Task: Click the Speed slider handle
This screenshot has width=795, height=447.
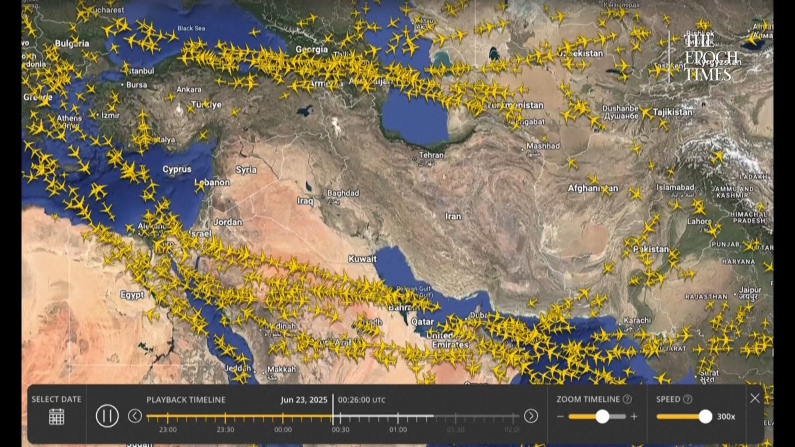Action: [x=705, y=417]
